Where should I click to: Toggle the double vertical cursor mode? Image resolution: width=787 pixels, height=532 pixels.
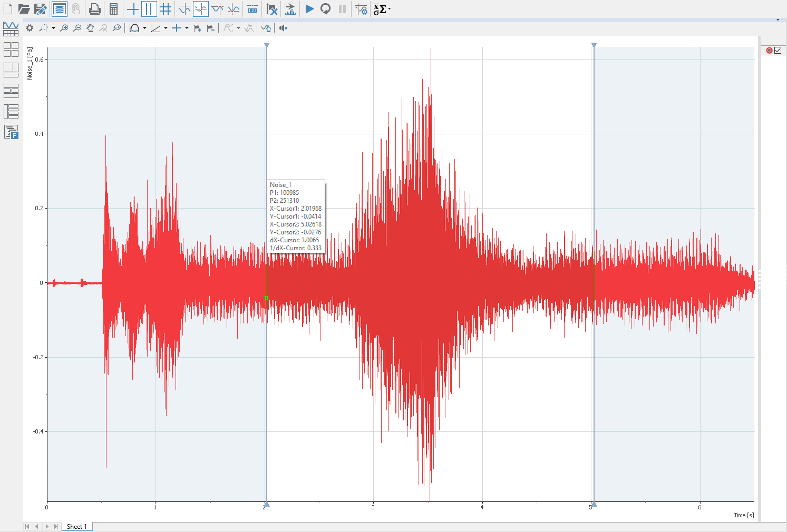tap(149, 9)
